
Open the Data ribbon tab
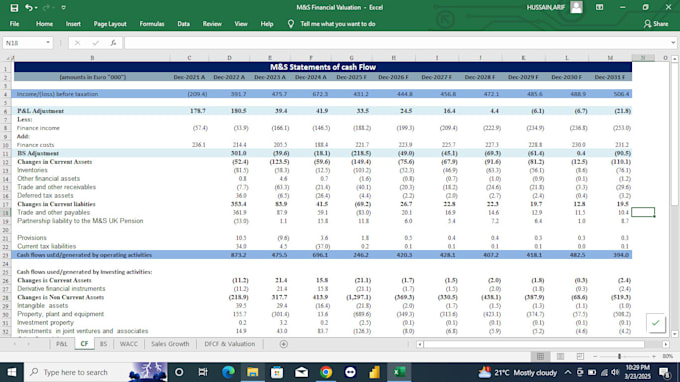(183, 24)
